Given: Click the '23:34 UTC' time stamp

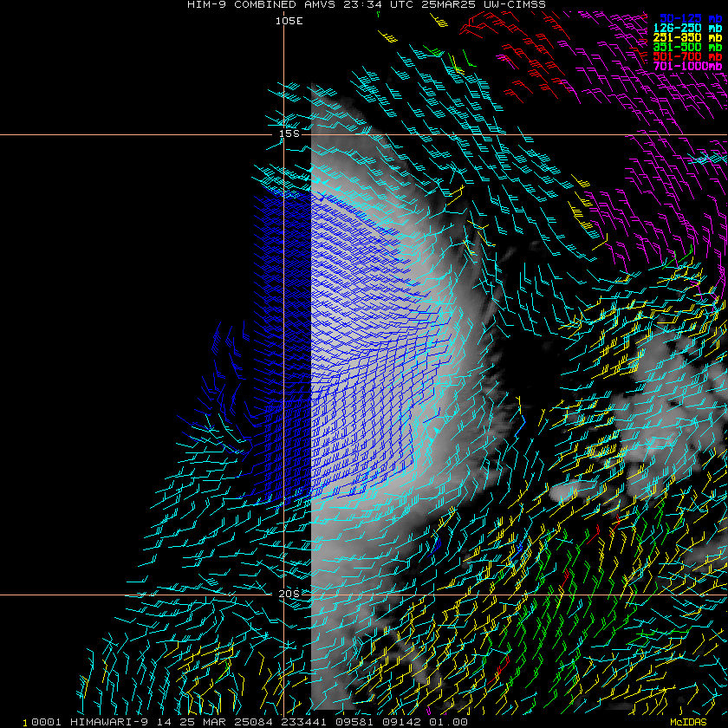Looking at the screenshot, I should pyautogui.click(x=380, y=4).
